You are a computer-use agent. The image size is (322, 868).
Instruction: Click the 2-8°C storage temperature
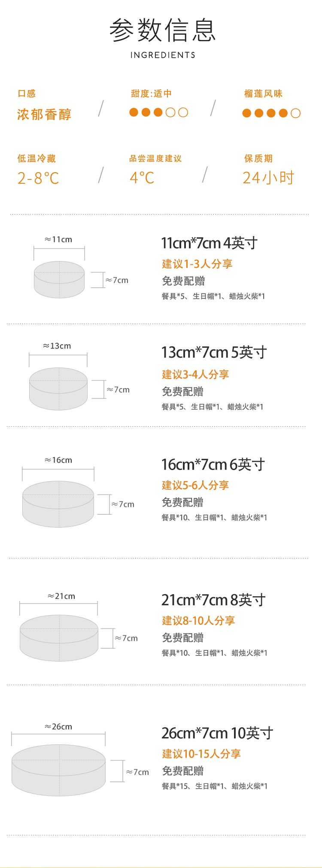tap(38, 178)
